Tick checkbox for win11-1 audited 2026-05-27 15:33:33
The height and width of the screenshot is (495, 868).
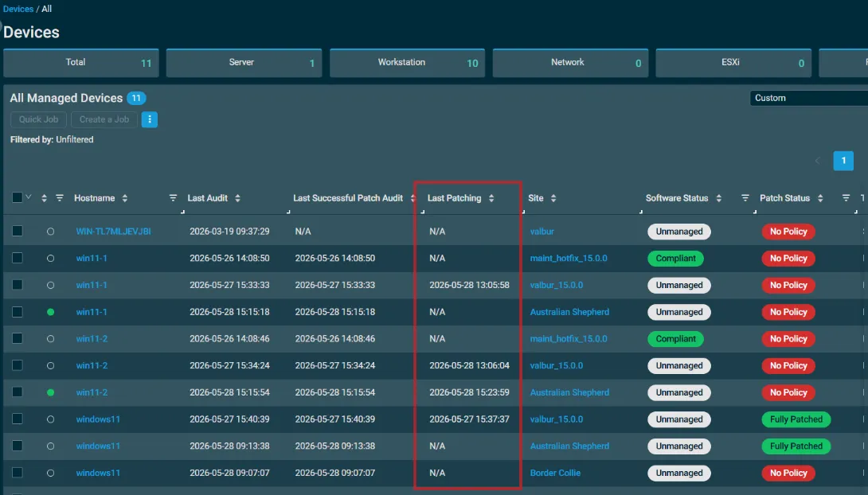(18, 285)
